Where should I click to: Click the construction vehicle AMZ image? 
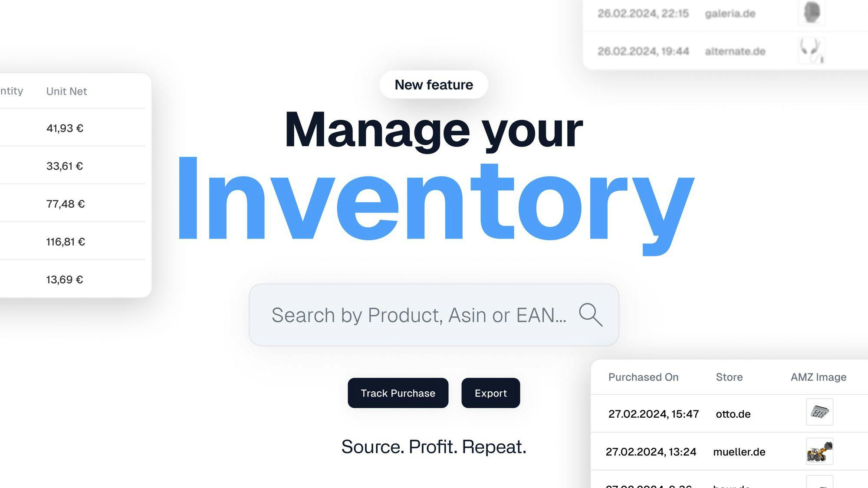[820, 451]
